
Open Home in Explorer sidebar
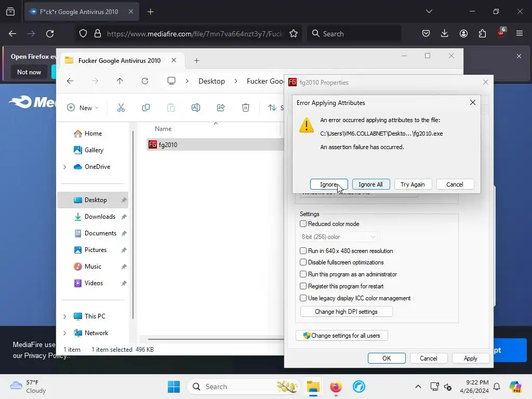(93, 134)
